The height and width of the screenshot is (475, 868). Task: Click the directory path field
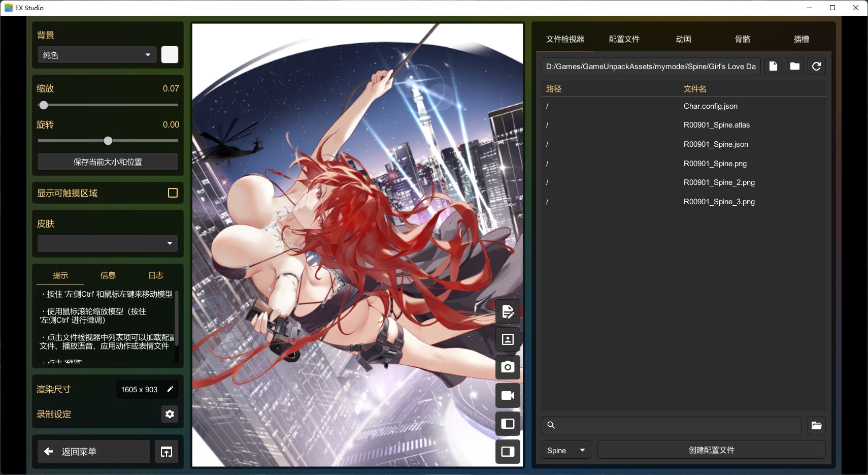(x=651, y=66)
